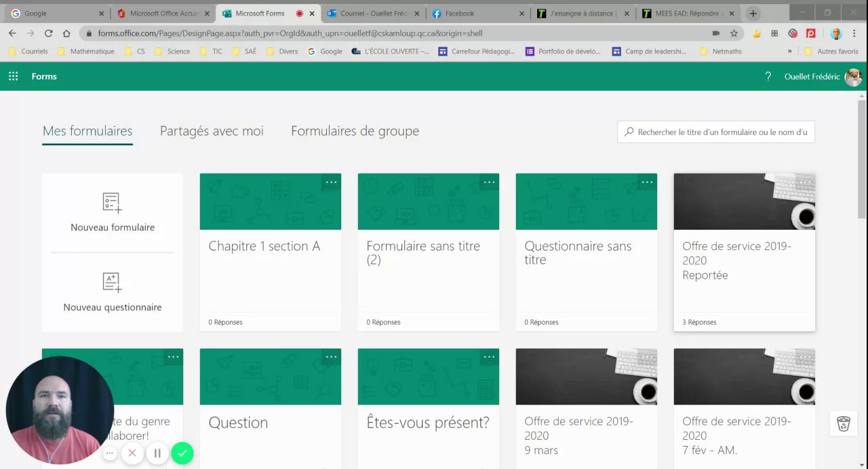This screenshot has width=868, height=469.
Task: Open the Forms help question mark
Action: 768,77
